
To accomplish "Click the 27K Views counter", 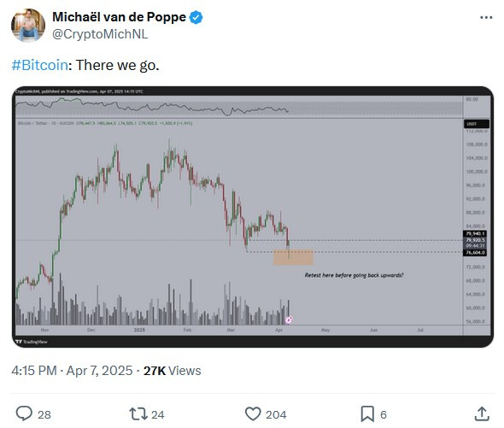I will click(172, 371).
